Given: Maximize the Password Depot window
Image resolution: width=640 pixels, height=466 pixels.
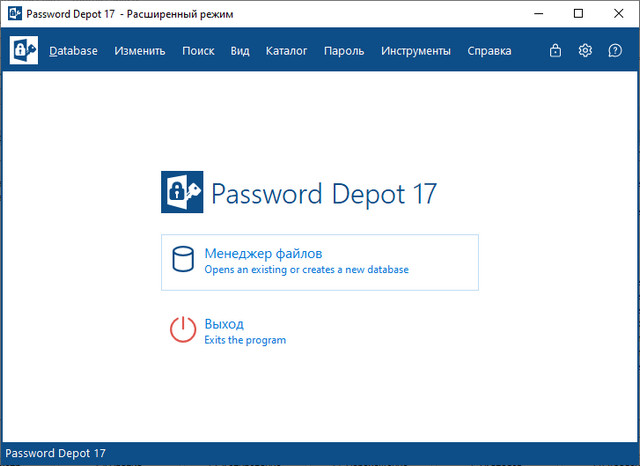Looking at the screenshot, I should tap(578, 14).
